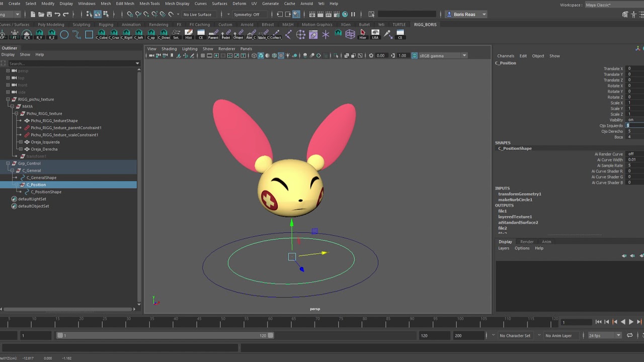
Task: Click the Channels menu in Channel Box
Action: pos(506,56)
